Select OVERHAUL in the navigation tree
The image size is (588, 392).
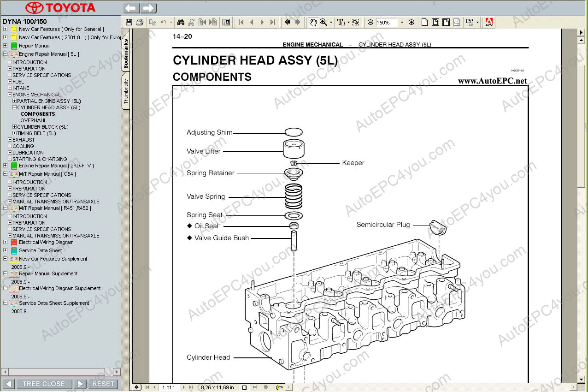[x=33, y=120]
